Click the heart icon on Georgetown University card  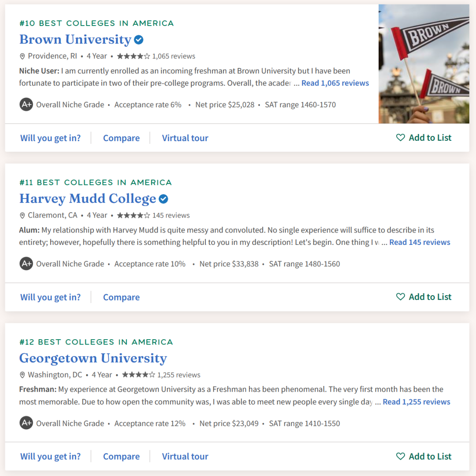pyautogui.click(x=400, y=457)
